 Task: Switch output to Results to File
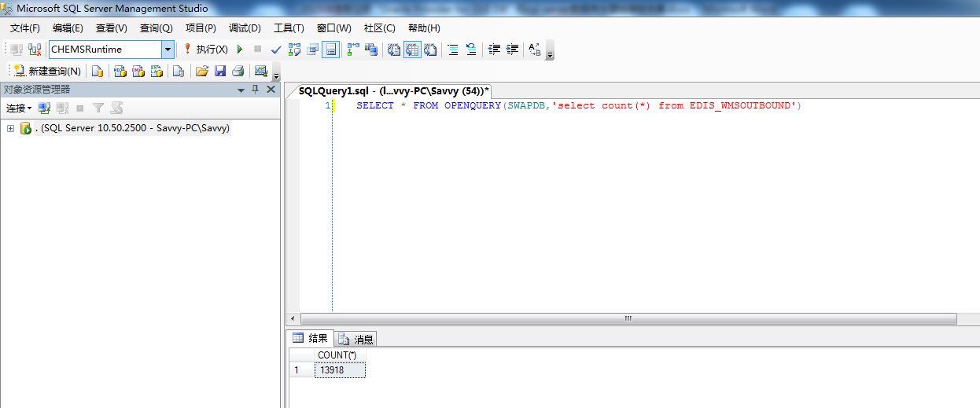point(430,50)
